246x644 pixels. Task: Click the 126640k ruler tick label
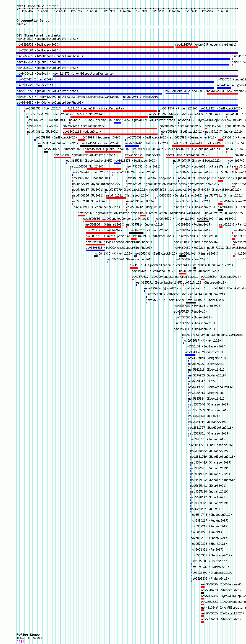click(27, 11)
